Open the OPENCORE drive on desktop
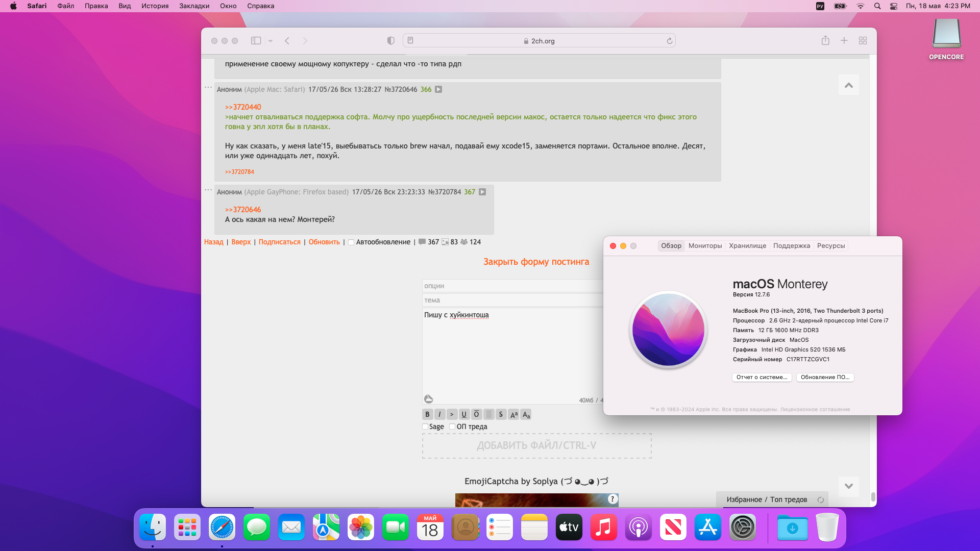The height and width of the screenshot is (551, 980). (946, 39)
